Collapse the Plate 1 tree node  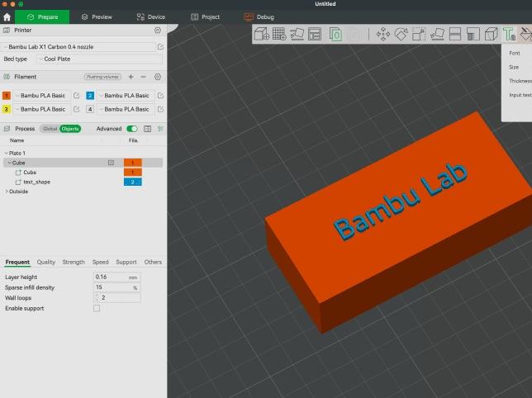pos(6,154)
